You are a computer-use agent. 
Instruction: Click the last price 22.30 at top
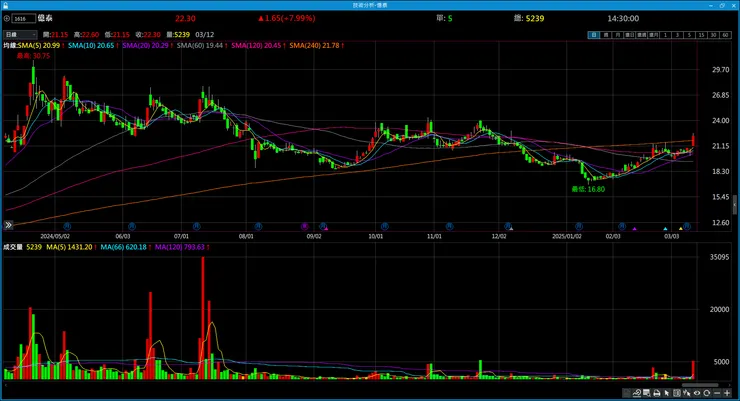coord(185,18)
